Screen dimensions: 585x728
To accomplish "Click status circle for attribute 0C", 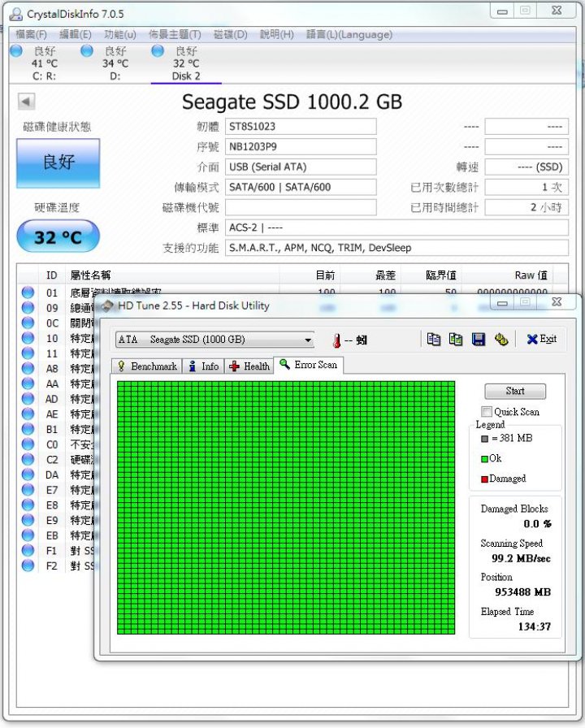I will [28, 323].
